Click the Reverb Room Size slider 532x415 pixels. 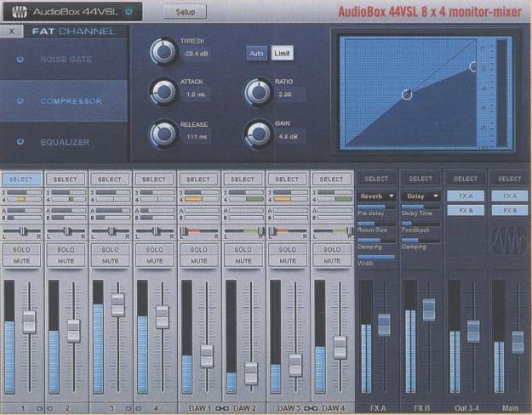376,224
